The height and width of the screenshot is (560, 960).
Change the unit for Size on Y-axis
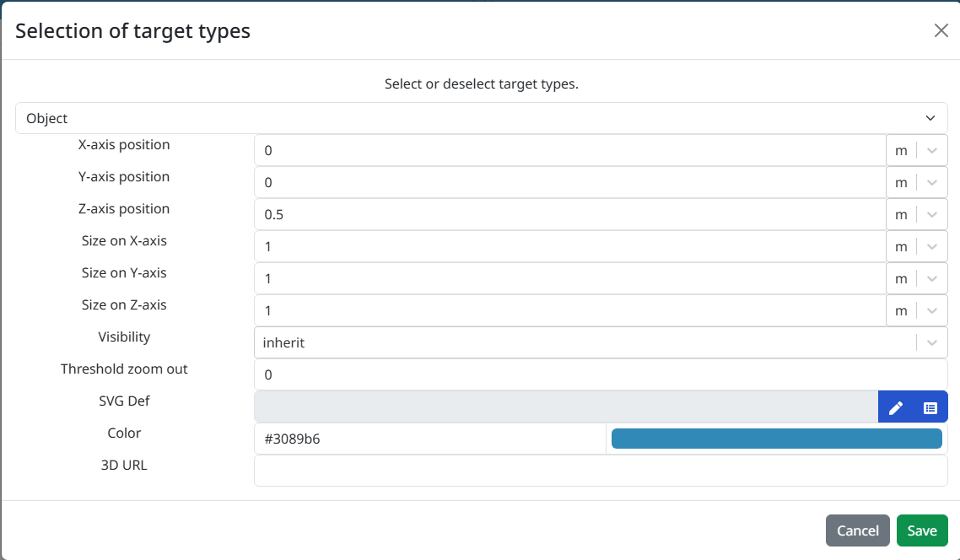coord(931,278)
